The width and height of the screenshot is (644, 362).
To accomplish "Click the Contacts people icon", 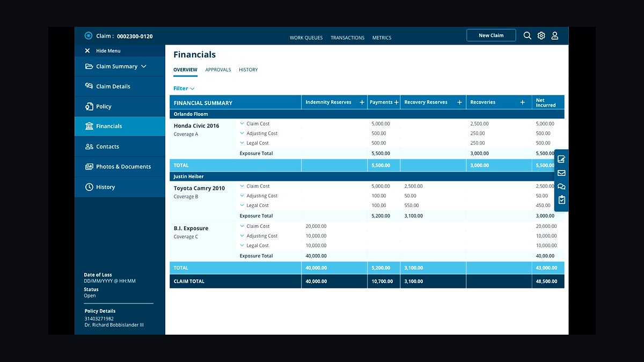I will click(x=89, y=146).
